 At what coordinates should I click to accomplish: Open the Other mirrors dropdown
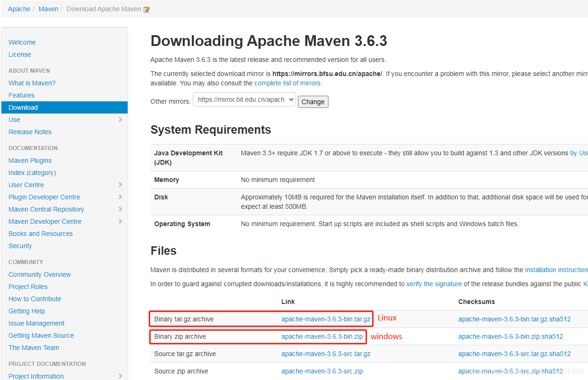[244, 100]
